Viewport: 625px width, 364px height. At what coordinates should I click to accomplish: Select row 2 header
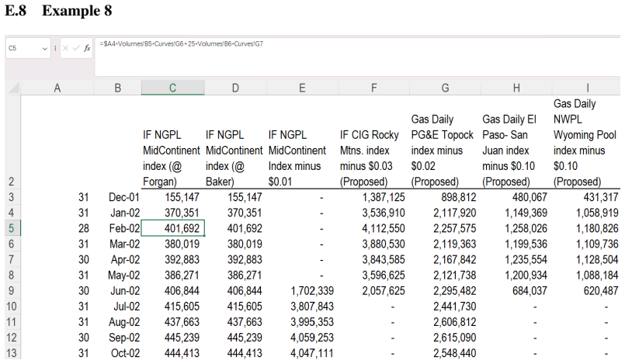click(12, 142)
